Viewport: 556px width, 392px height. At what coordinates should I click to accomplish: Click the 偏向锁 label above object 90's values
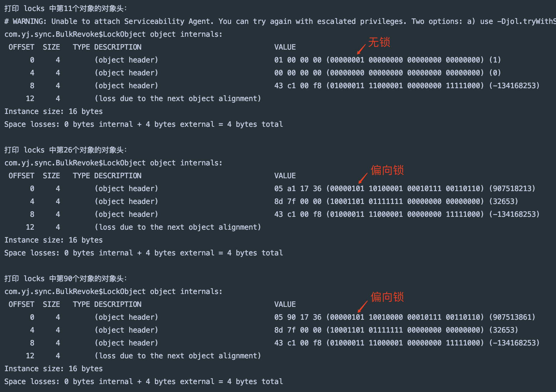387,297
